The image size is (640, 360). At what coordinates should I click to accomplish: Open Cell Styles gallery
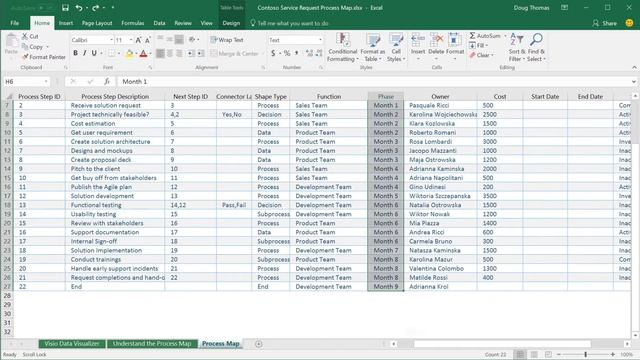tap(396, 47)
